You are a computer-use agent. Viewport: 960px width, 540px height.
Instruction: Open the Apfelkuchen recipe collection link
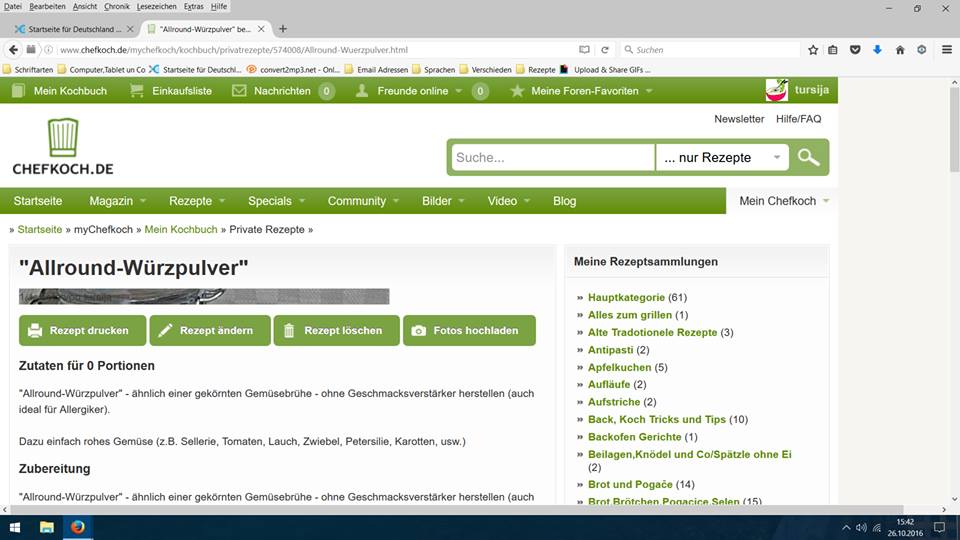pos(620,367)
